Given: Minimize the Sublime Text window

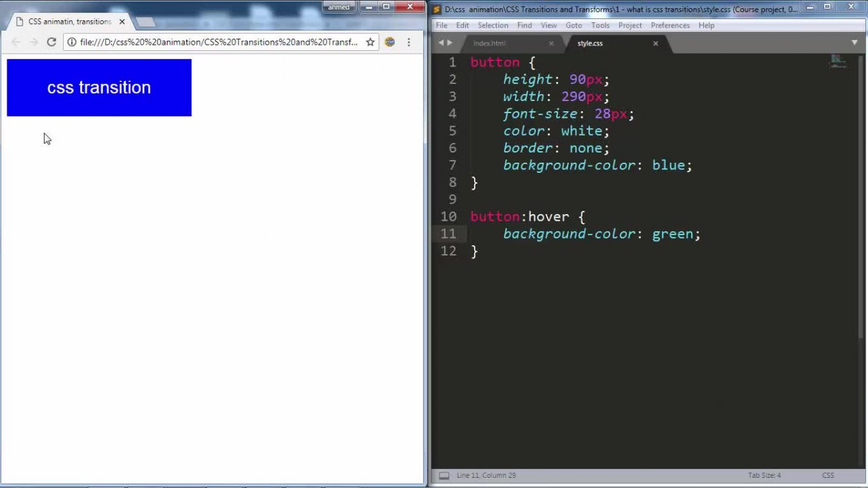Looking at the screenshot, I should click(809, 7).
